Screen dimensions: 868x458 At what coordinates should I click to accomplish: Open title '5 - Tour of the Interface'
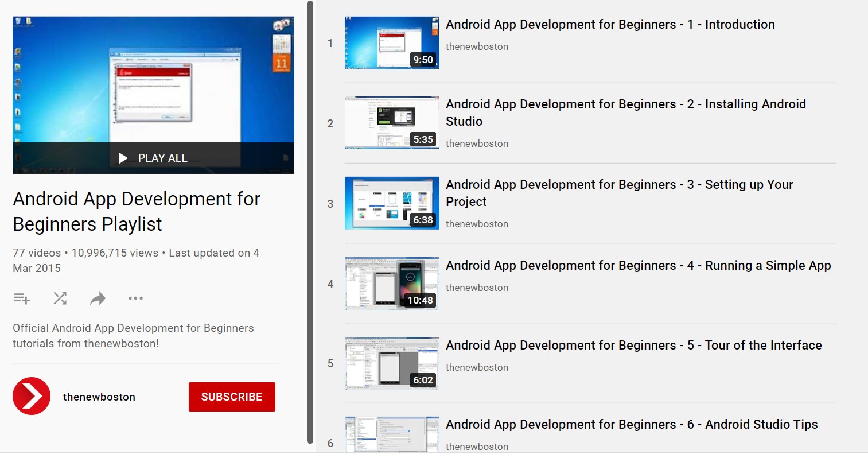[634, 345]
